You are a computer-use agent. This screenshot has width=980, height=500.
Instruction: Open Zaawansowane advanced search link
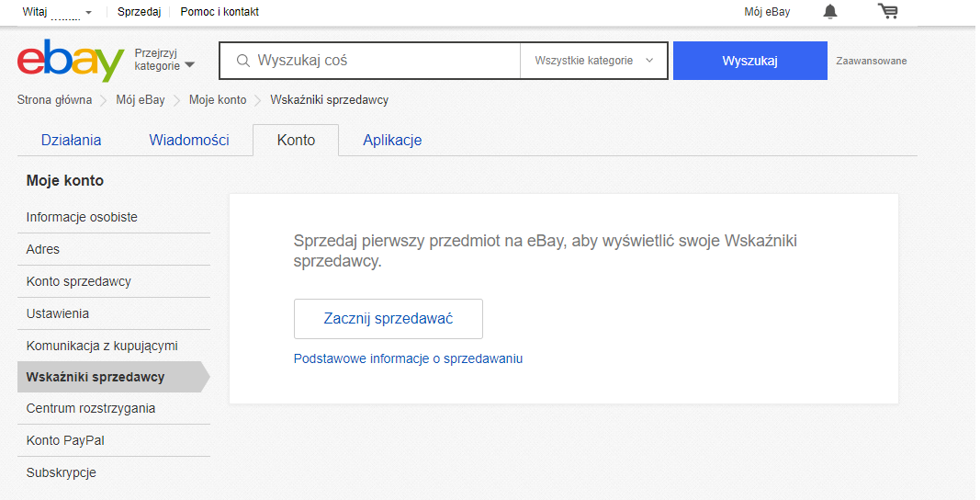point(872,61)
